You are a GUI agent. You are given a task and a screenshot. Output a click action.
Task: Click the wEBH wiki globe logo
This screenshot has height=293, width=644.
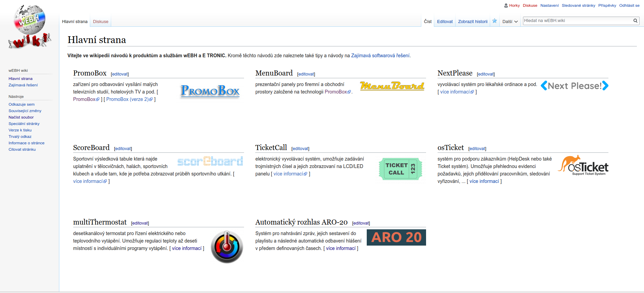(30, 26)
